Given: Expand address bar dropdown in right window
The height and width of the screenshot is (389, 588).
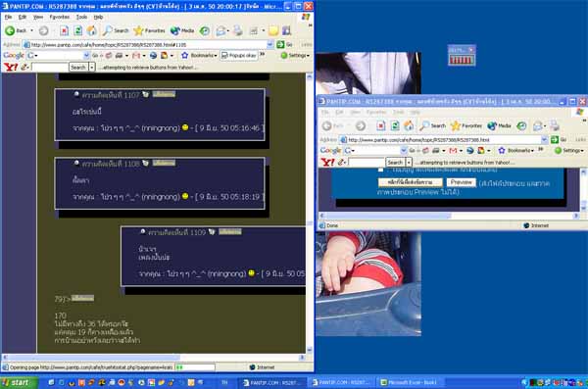Looking at the screenshot, I should tap(544, 139).
